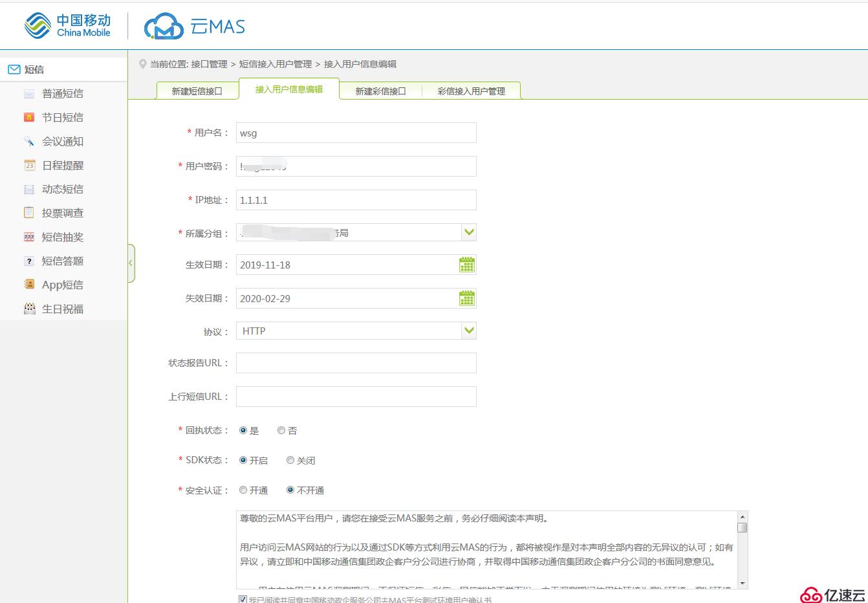The image size is (868, 603).
Task: Click scroll down arrow of statement box
Action: coord(743,583)
